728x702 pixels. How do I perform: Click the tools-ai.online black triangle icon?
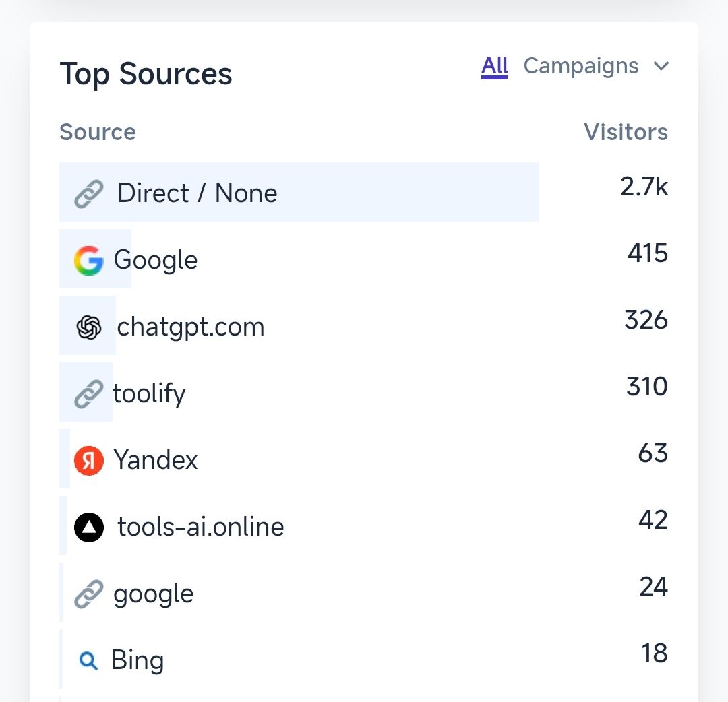pyautogui.click(x=89, y=528)
